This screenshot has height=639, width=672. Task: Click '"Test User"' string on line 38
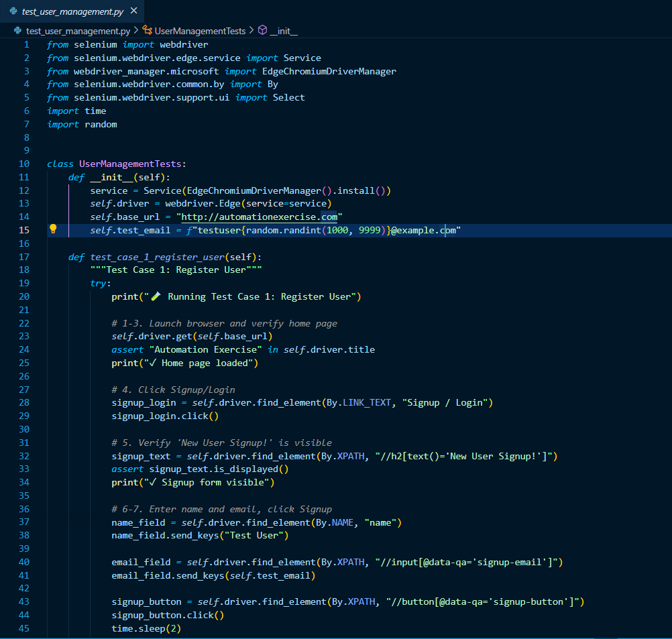(254, 535)
